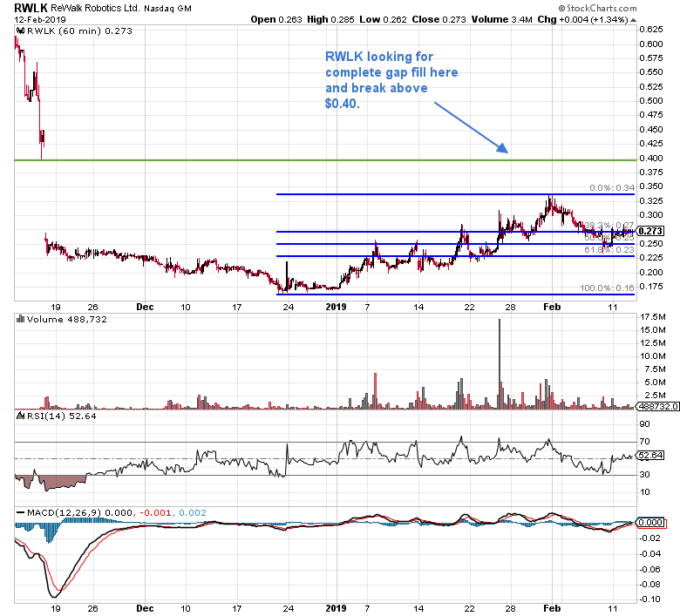Click the 100.0%: 0.16 Fibonacci level label
This screenshot has height=616, width=680.
[x=607, y=288]
